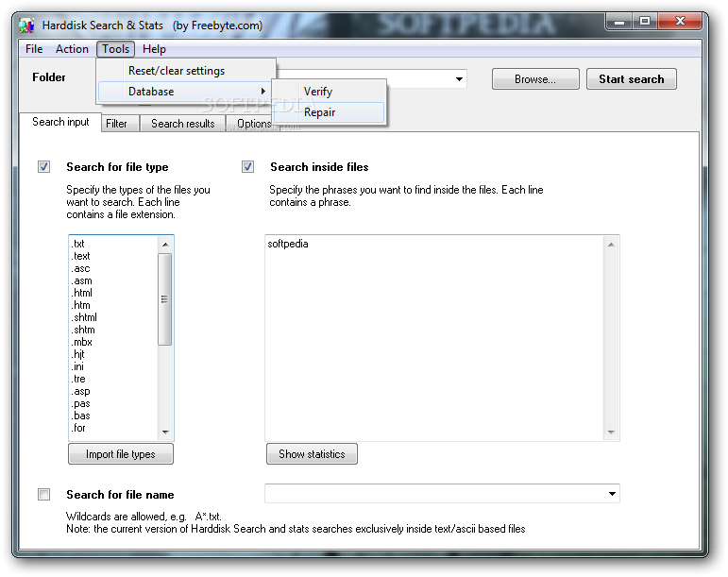Click the softpedia phrase text
Screen dimensions: 728x577
[288, 244]
